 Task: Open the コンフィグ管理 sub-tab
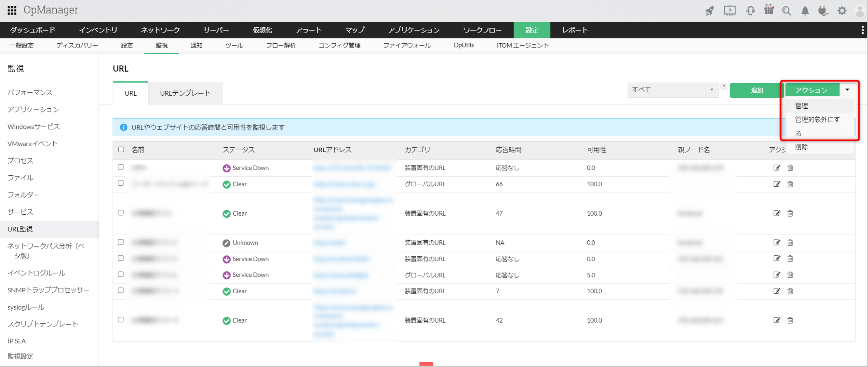(x=339, y=45)
